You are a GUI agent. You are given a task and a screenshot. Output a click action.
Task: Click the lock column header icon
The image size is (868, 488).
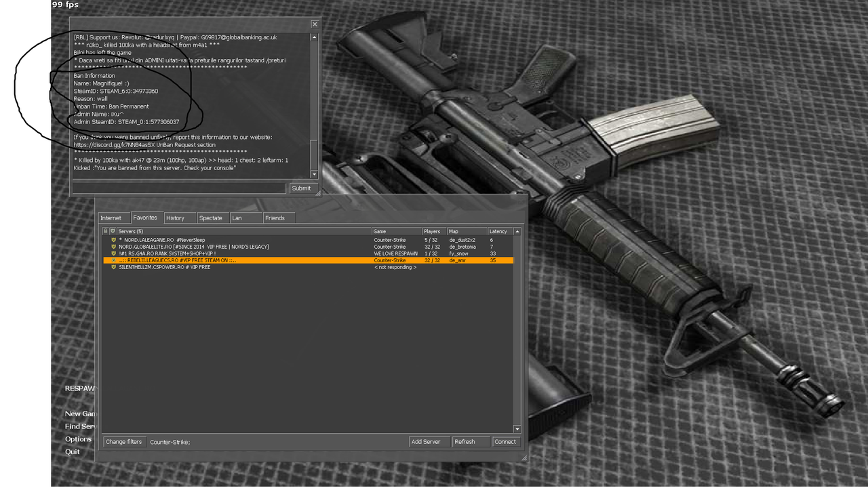point(105,231)
